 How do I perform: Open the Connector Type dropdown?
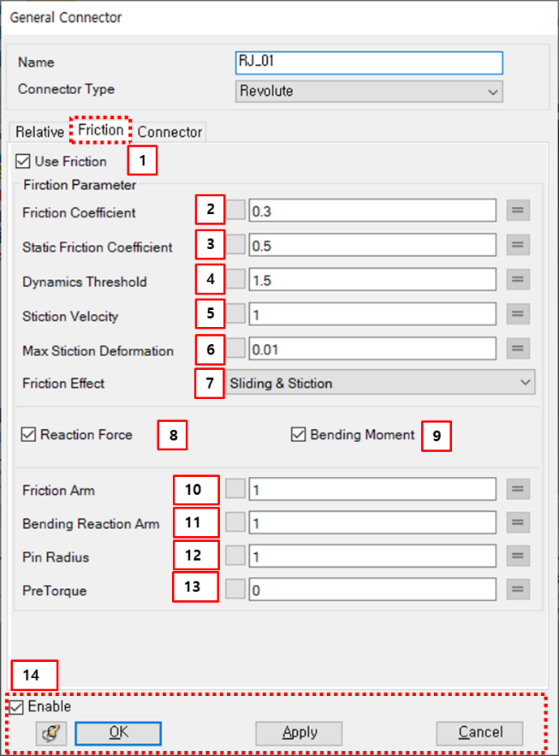(495, 92)
